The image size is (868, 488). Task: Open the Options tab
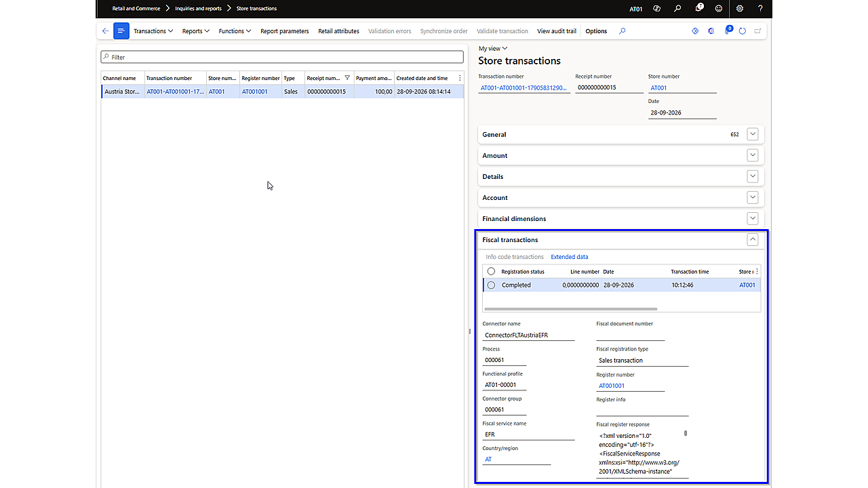596,31
